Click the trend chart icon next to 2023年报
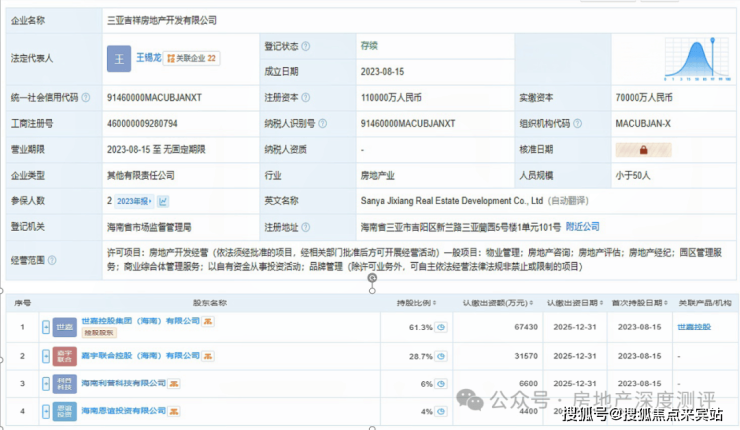740x430 pixels. pos(163,202)
